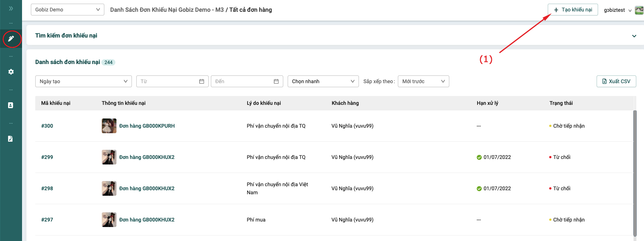Open the Gobiz Demo project dropdown
Viewport: 644px width, 241px height.
point(68,10)
